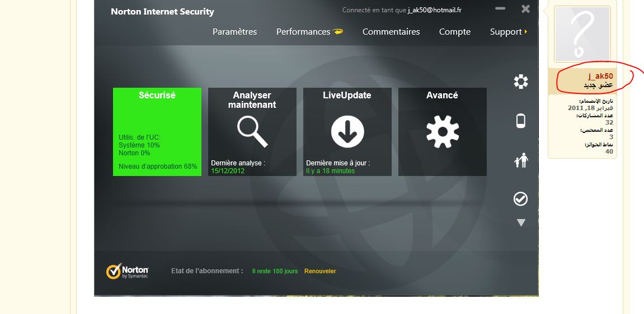Viewport: 644px width, 314px height.
Task: Open the Commentaires menu
Action: [x=391, y=31]
